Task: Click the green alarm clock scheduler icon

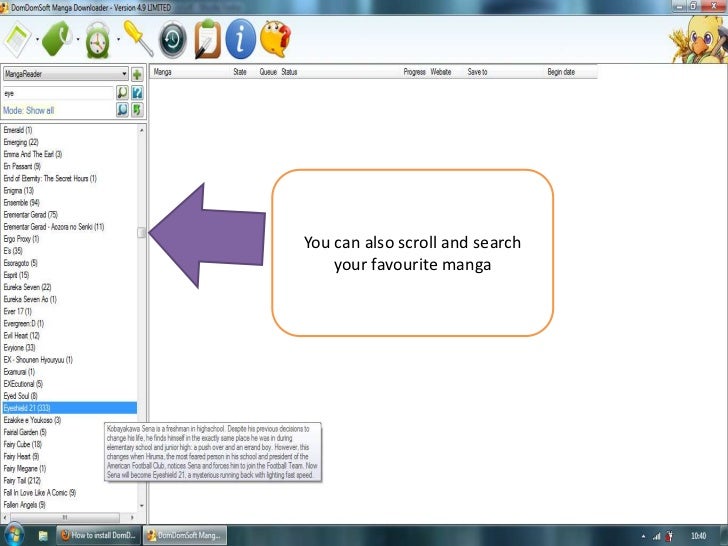Action: 98,40
